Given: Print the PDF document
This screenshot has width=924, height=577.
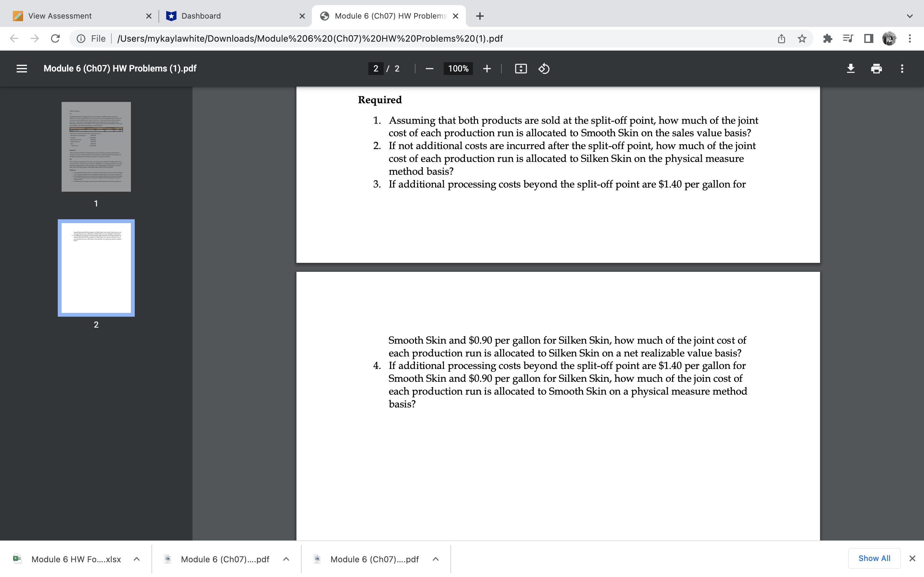Looking at the screenshot, I should 876,68.
